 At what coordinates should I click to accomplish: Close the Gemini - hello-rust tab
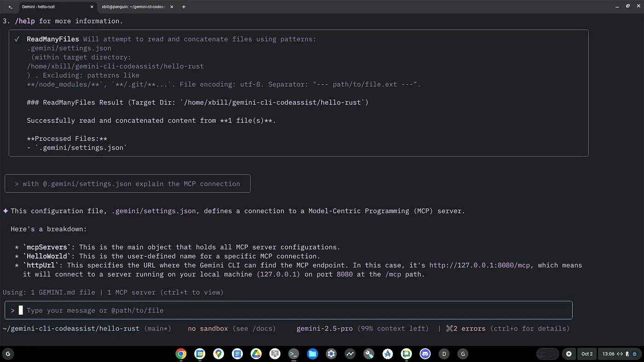pyautogui.click(x=92, y=7)
